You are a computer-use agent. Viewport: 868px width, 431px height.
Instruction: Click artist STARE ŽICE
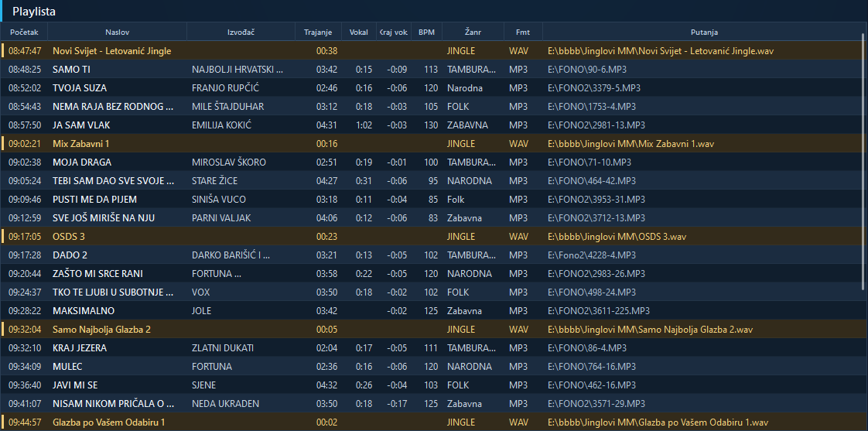[x=215, y=180]
